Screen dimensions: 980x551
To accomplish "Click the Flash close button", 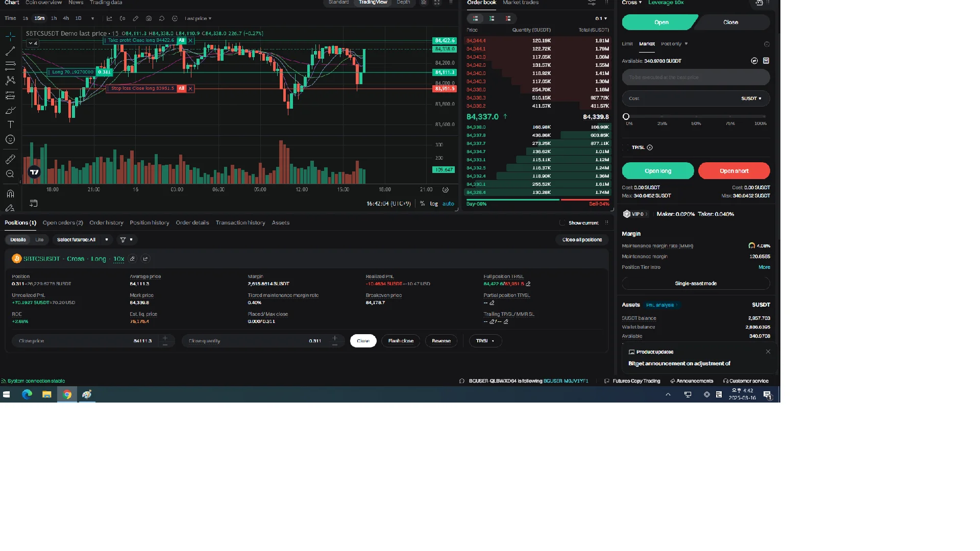I will [401, 341].
